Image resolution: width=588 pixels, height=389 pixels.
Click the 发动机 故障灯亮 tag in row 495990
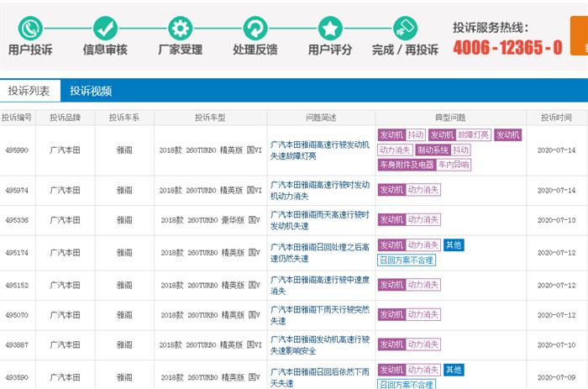click(x=459, y=135)
